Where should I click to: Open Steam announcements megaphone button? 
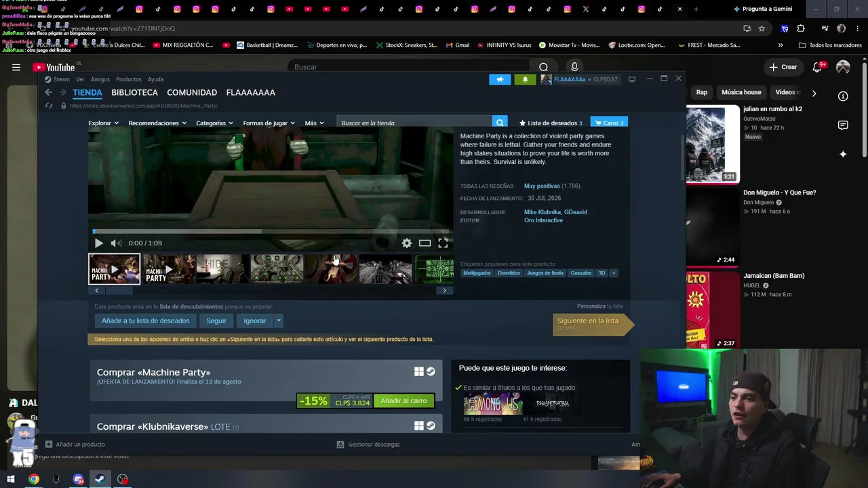(500, 79)
